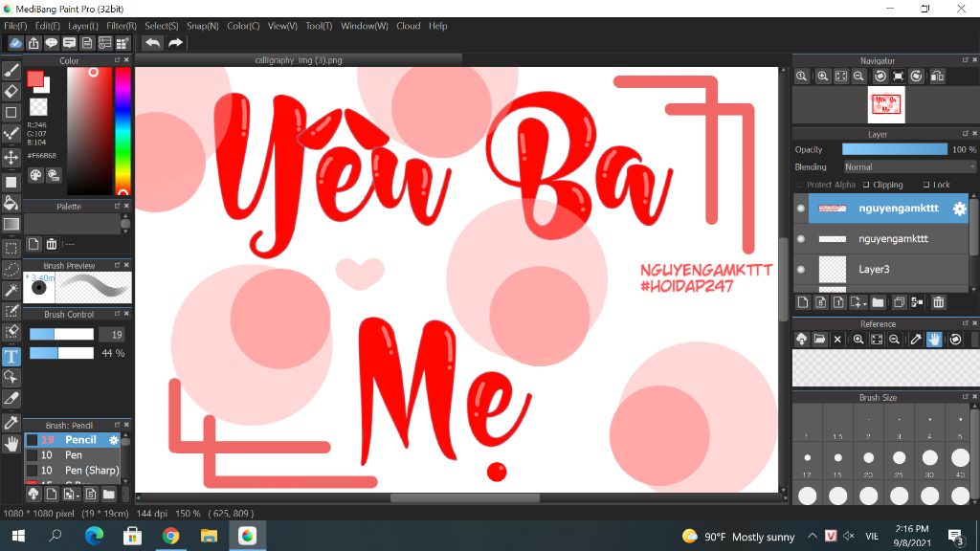Activate Reference panel hand tool
Screen dimensions: 980x551
[x=934, y=340]
